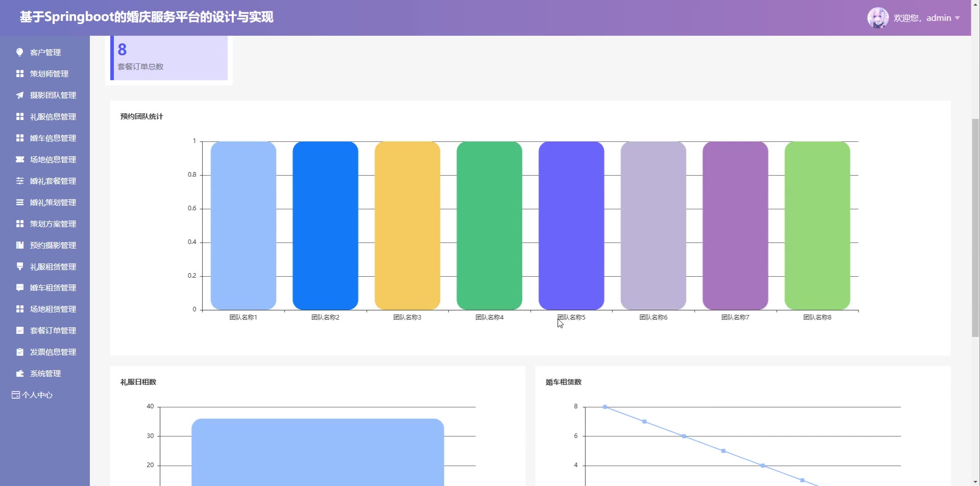Select 婚车信息管理 menu item
This screenshot has width=980, height=486.
pos(53,138)
